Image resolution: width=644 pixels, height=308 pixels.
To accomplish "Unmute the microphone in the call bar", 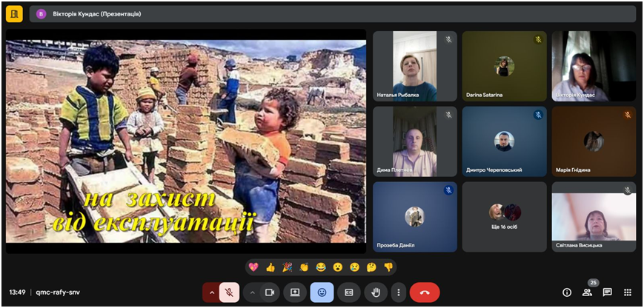I will click(x=230, y=292).
